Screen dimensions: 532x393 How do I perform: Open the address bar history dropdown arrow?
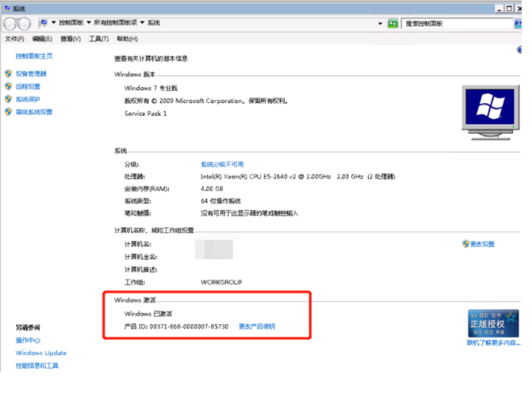click(x=381, y=24)
